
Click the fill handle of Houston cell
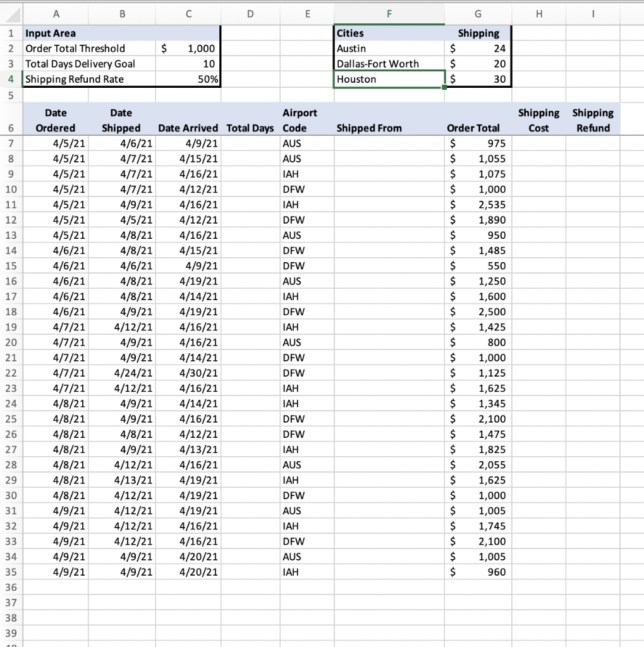coord(444,87)
